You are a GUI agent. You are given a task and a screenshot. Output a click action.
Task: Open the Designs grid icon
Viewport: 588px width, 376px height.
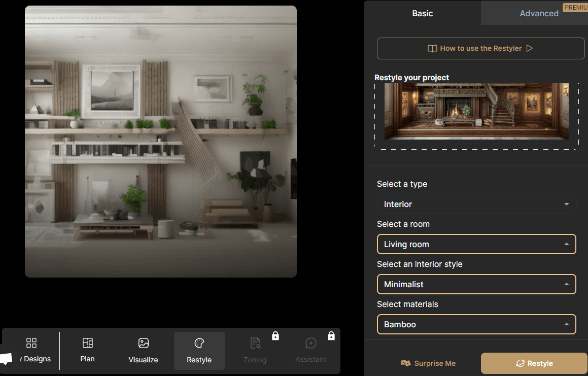pos(31,344)
